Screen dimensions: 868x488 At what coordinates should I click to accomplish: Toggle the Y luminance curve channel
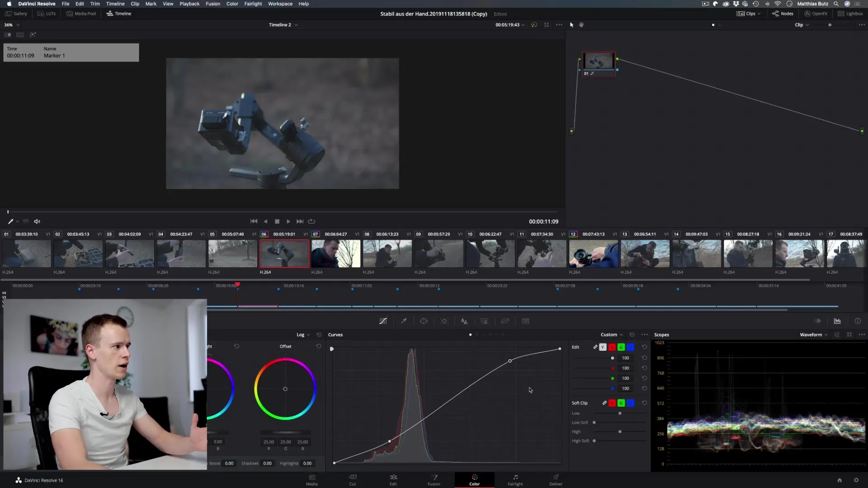click(x=603, y=347)
